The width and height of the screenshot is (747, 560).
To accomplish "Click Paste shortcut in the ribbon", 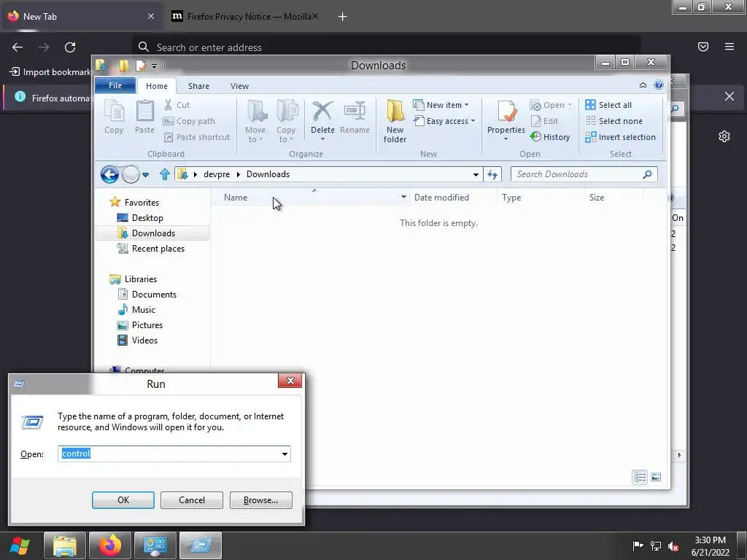I will 197,137.
